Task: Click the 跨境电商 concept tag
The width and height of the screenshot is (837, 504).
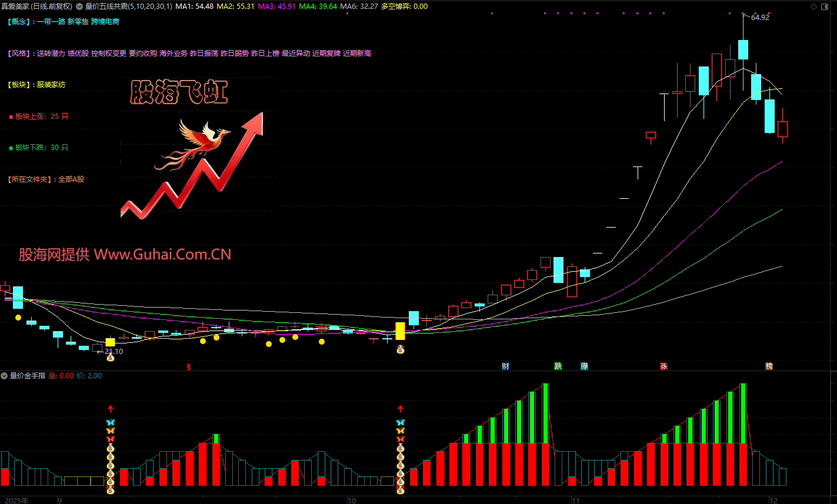Action: [105, 22]
